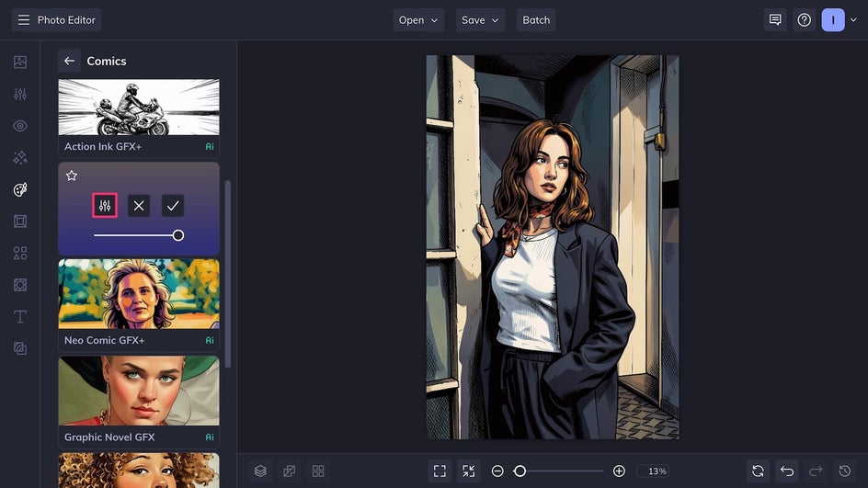Open the Text tool in sidebar
868x488 pixels.
(x=20, y=316)
